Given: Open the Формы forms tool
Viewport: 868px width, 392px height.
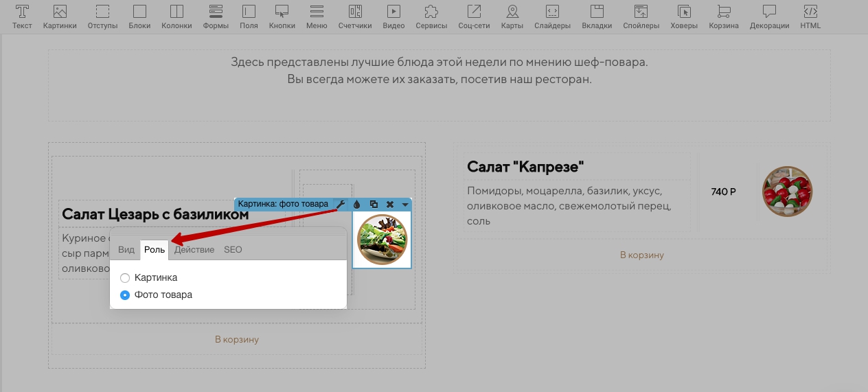Looking at the screenshot, I should (216, 16).
